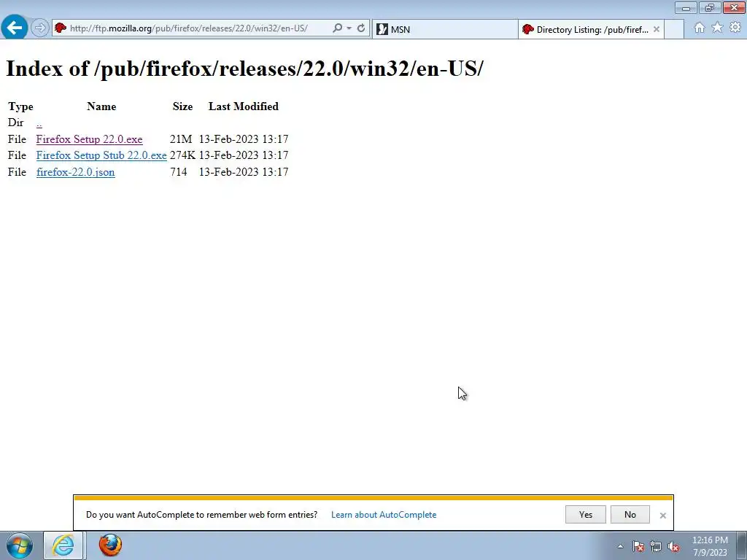747x560 pixels.
Task: Open the firefox-22.0.json file link
Action: click(75, 172)
